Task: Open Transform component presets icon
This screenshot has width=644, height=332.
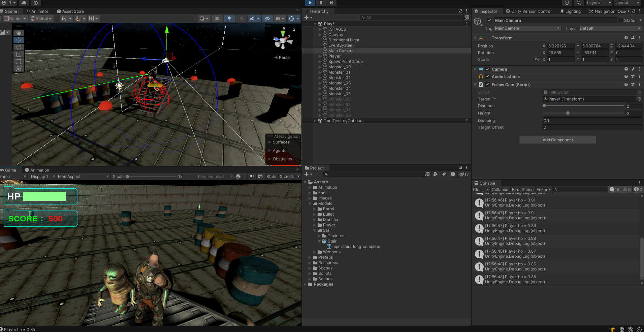Action: [x=633, y=38]
